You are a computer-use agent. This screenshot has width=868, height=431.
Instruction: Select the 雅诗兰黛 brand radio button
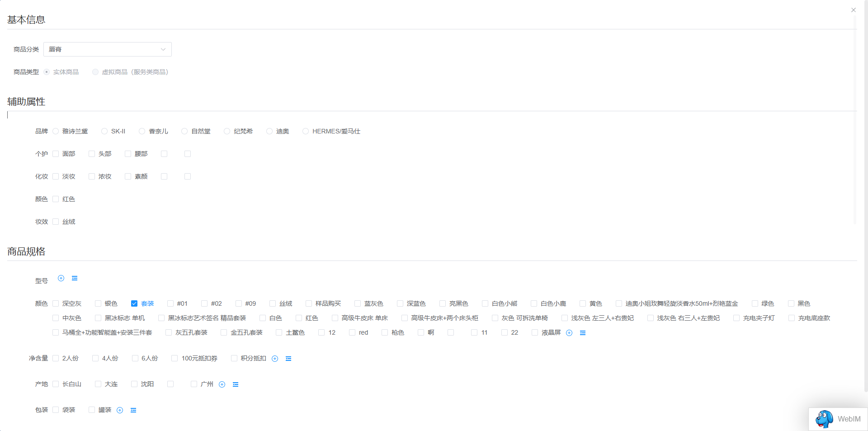click(56, 131)
